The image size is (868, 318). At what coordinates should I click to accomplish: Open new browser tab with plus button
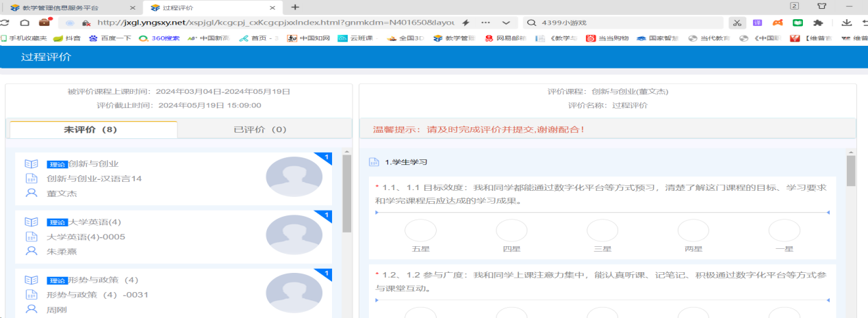295,7
